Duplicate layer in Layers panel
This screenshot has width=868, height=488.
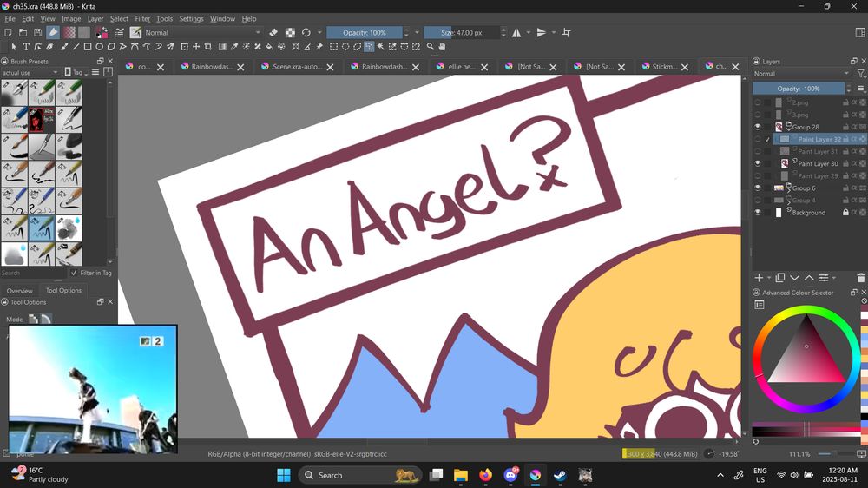click(x=780, y=278)
